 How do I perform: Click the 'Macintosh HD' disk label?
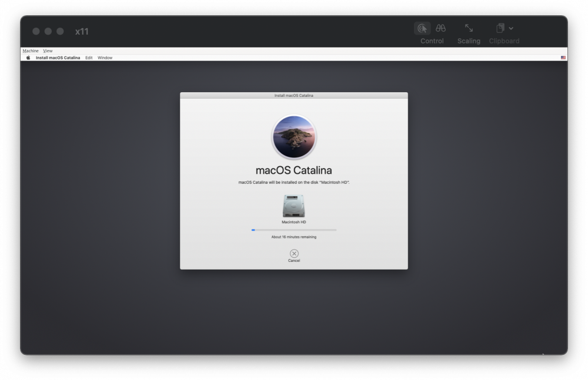point(293,222)
